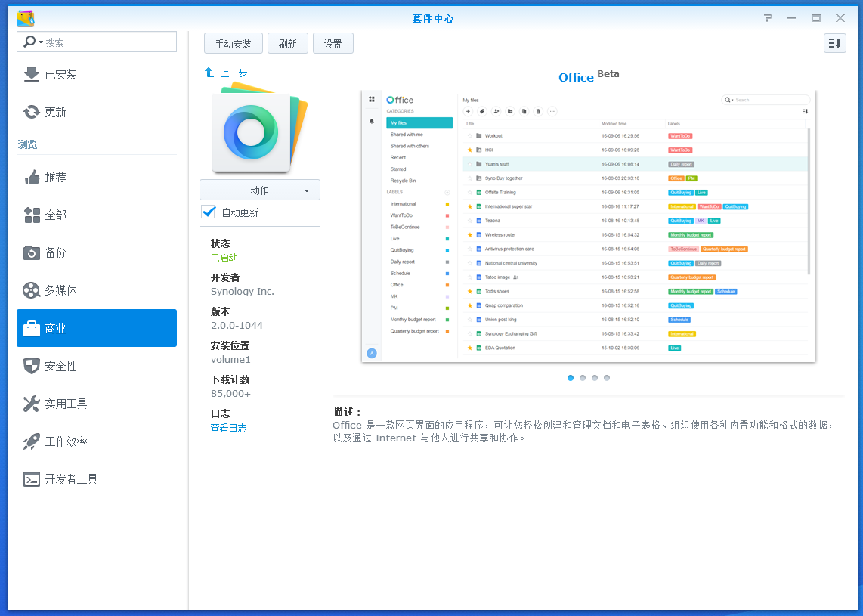The height and width of the screenshot is (616, 863).
Task: Select the Utilities (实用工具) category
Action: [96, 404]
